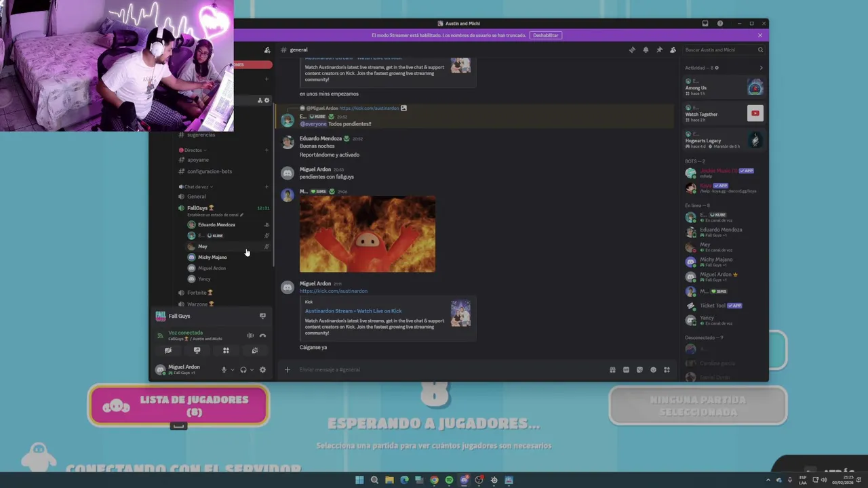
Task: Select Ticket Tool in member list
Action: 724,306
